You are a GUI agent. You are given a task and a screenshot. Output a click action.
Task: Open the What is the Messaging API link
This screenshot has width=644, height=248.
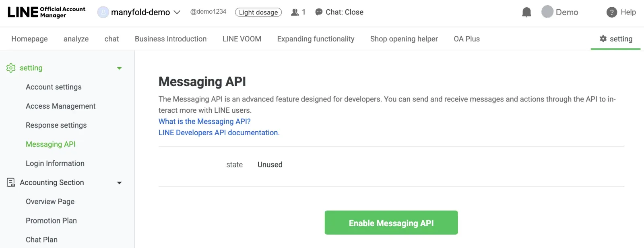[204, 121]
